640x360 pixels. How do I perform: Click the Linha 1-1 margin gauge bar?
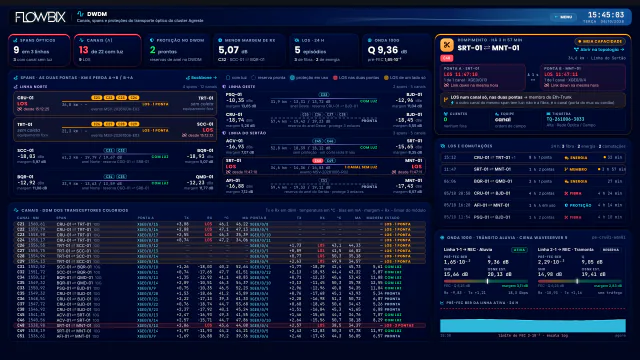(x=486, y=281)
